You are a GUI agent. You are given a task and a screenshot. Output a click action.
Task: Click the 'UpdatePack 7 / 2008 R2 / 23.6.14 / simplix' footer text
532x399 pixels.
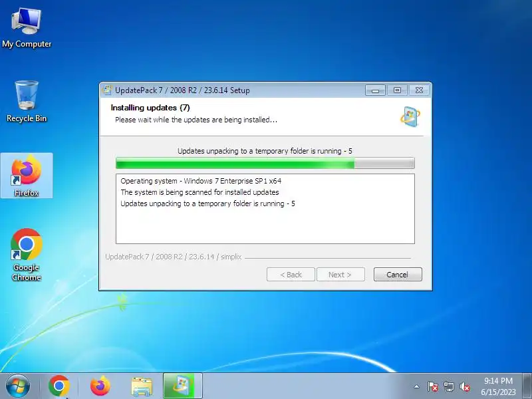click(174, 257)
